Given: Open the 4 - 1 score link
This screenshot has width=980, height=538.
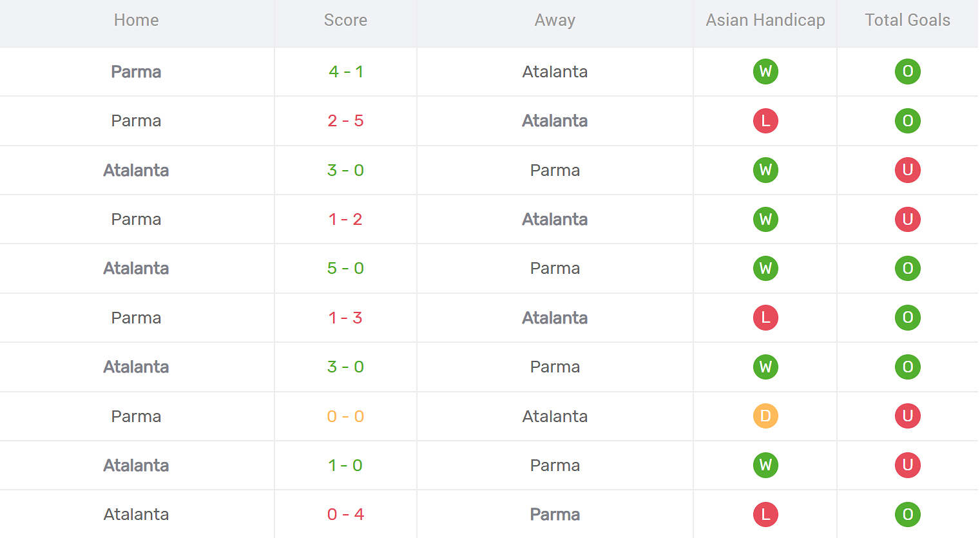Looking at the screenshot, I should [345, 72].
